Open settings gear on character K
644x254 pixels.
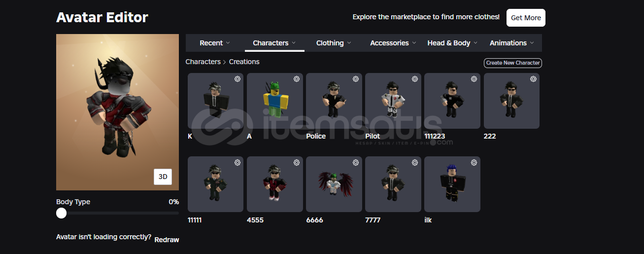(x=237, y=79)
